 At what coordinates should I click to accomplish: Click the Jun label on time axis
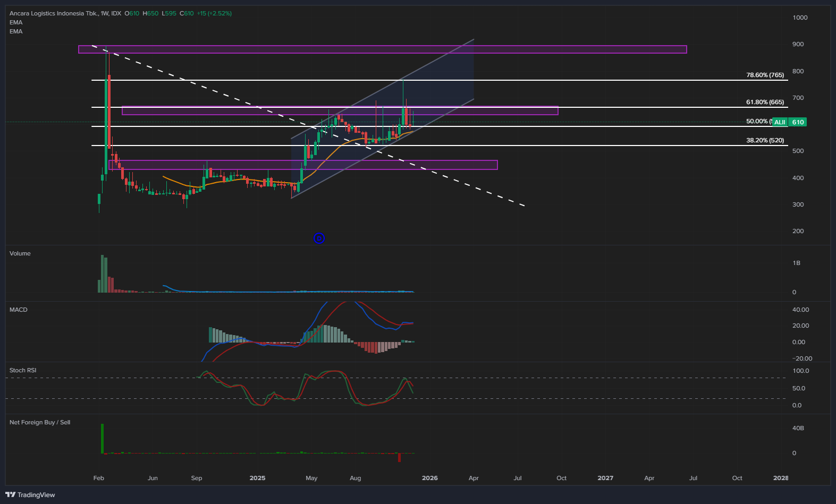tap(153, 478)
